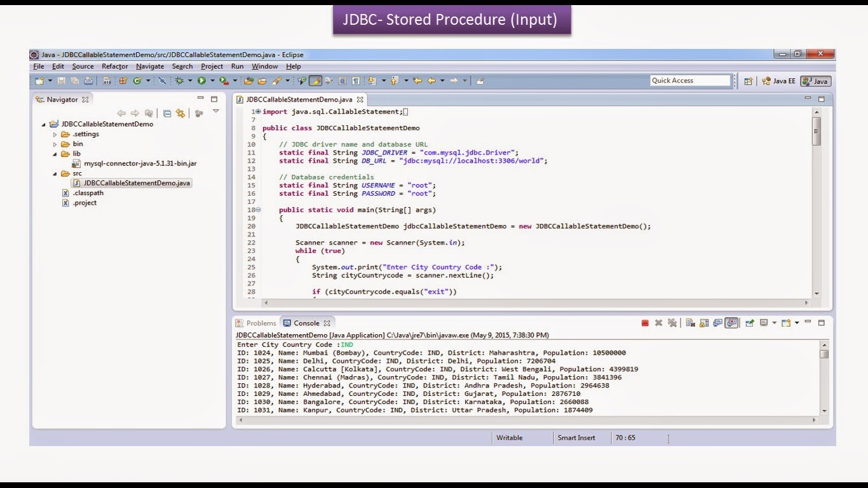The width and height of the screenshot is (868, 488).
Task: Open the Project menu
Action: pyautogui.click(x=212, y=66)
